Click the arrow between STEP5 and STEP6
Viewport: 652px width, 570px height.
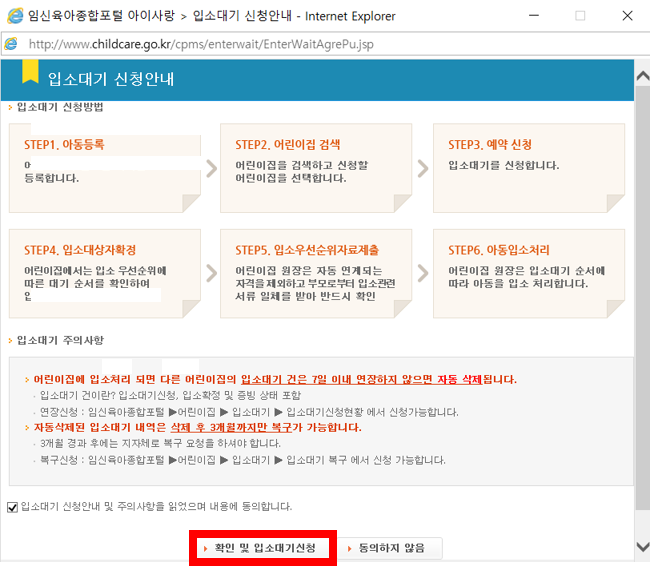tap(423, 274)
